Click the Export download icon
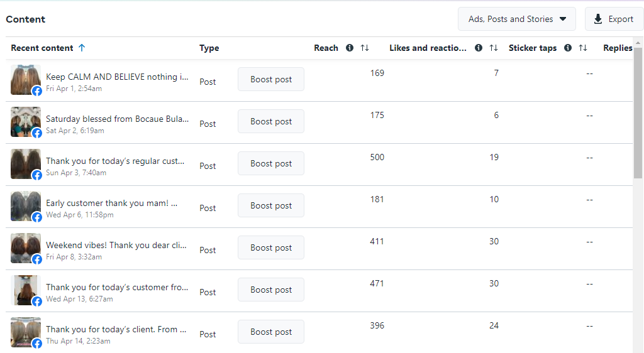The image size is (644, 353). pyautogui.click(x=598, y=19)
